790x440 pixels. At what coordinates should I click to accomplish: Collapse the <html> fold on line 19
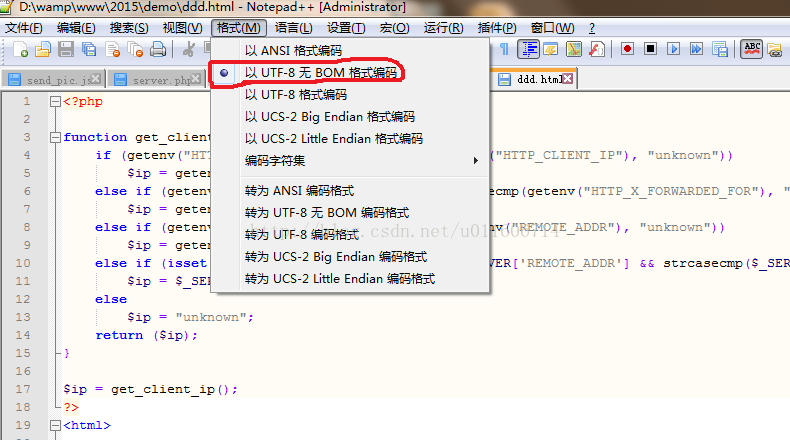point(55,425)
